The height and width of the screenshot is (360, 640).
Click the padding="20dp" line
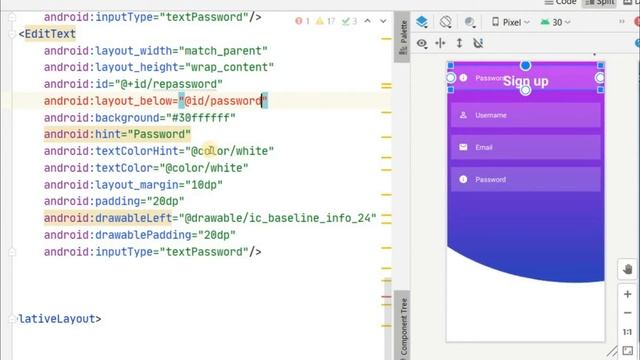click(114, 201)
